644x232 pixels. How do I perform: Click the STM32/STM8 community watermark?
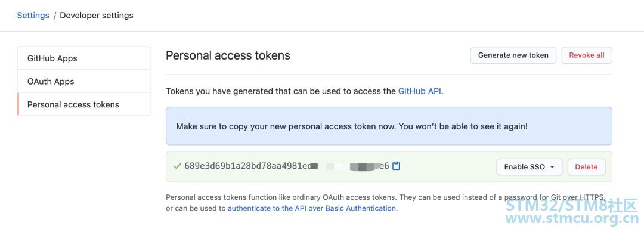(572, 204)
